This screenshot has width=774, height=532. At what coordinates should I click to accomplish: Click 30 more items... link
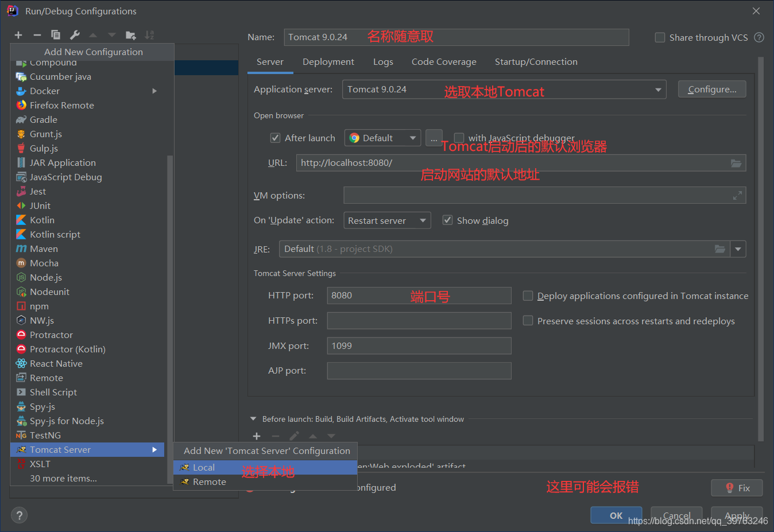(x=63, y=478)
